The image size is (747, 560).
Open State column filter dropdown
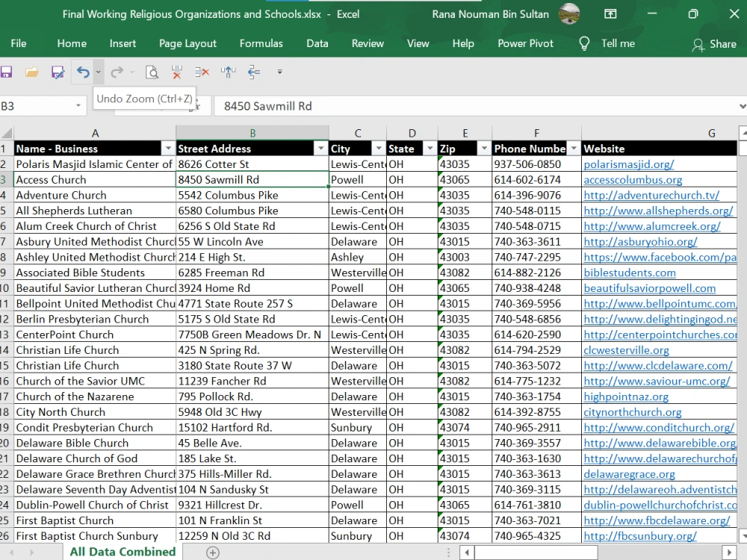pos(430,149)
